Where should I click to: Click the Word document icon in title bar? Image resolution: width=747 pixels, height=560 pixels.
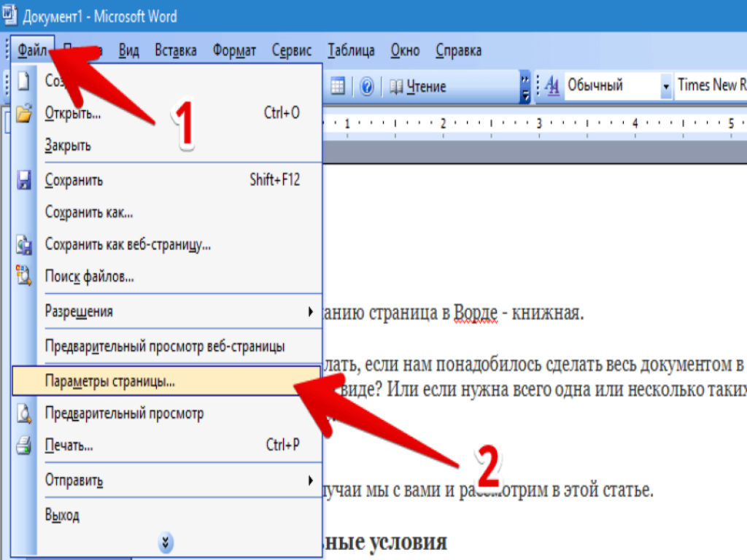click(x=9, y=15)
